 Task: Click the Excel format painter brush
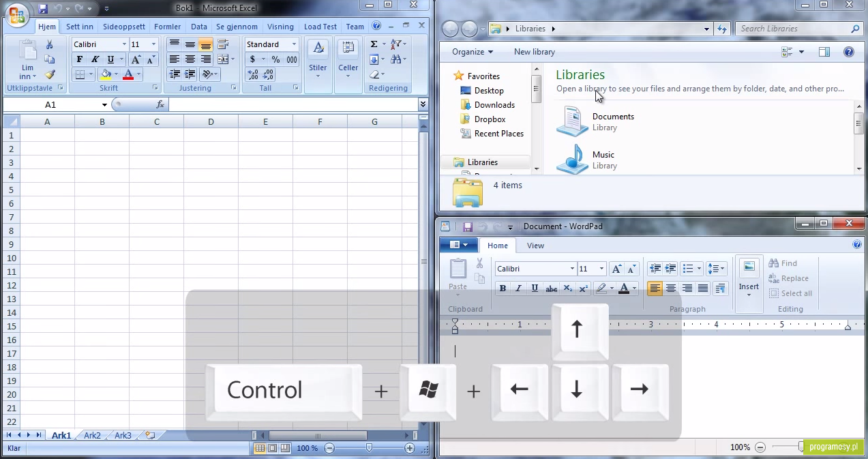[x=49, y=74]
